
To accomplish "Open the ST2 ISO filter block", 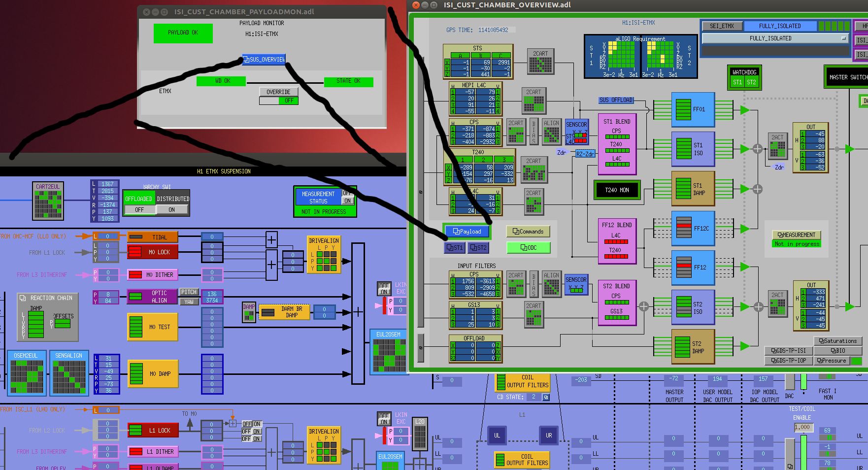I will (693, 307).
